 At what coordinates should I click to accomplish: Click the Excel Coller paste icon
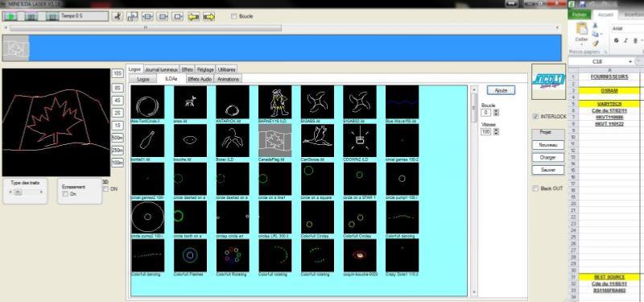[581, 31]
